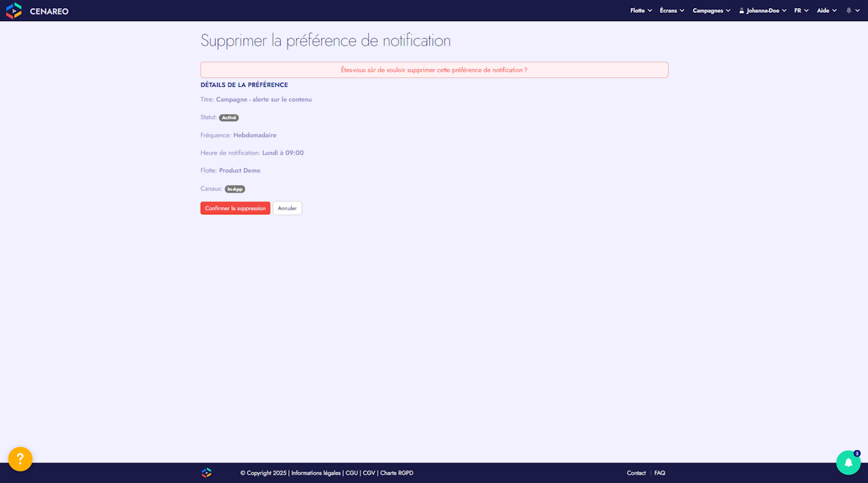The image size is (868, 483).
Task: Open the Johanna-Doe account menu
Action: point(763,11)
